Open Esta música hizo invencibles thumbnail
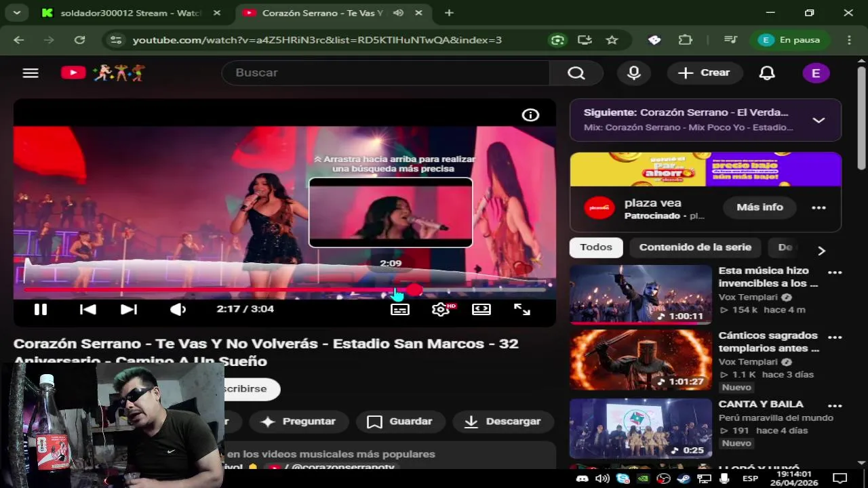Viewport: 868px width, 488px height. pyautogui.click(x=640, y=295)
